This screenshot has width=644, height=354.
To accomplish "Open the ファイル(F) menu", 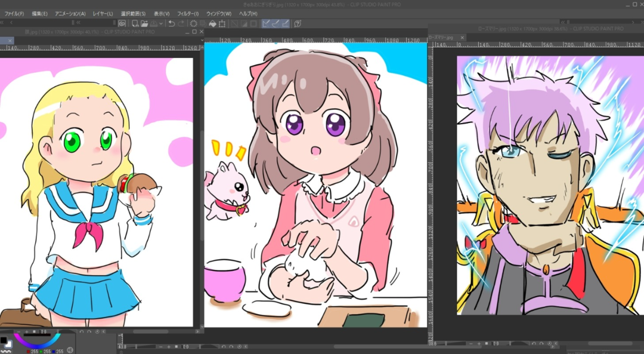I will point(14,14).
